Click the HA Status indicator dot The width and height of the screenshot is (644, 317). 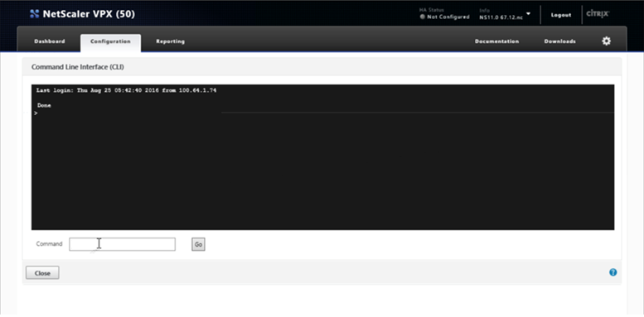422,17
